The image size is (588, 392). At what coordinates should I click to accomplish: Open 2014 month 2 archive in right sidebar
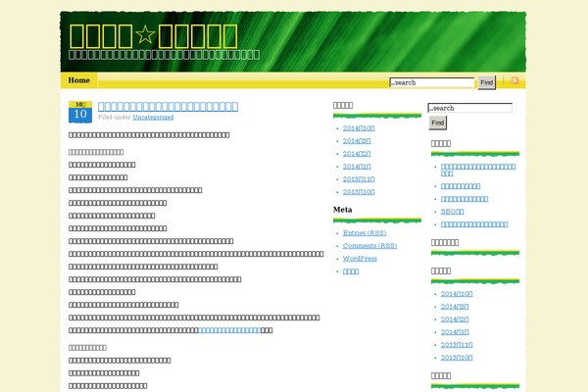(x=455, y=319)
